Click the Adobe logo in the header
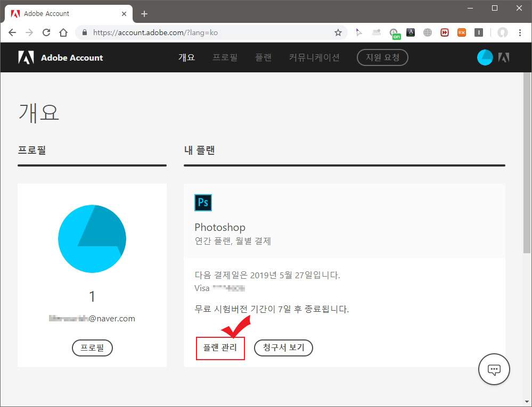 [26, 57]
